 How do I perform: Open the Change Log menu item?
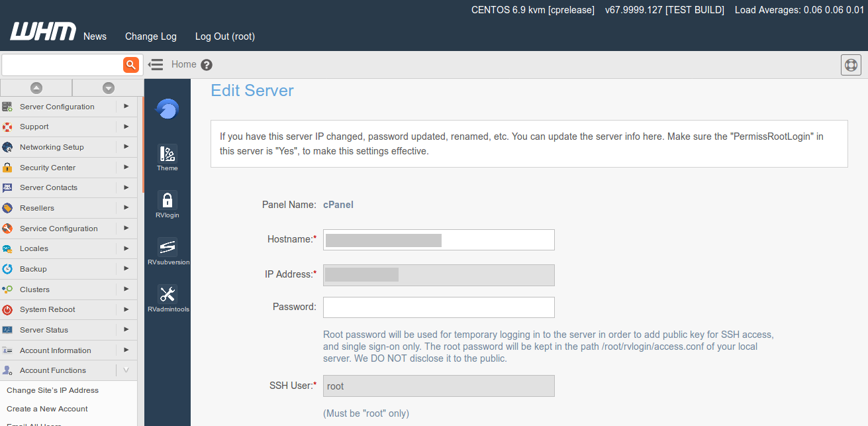click(x=151, y=36)
